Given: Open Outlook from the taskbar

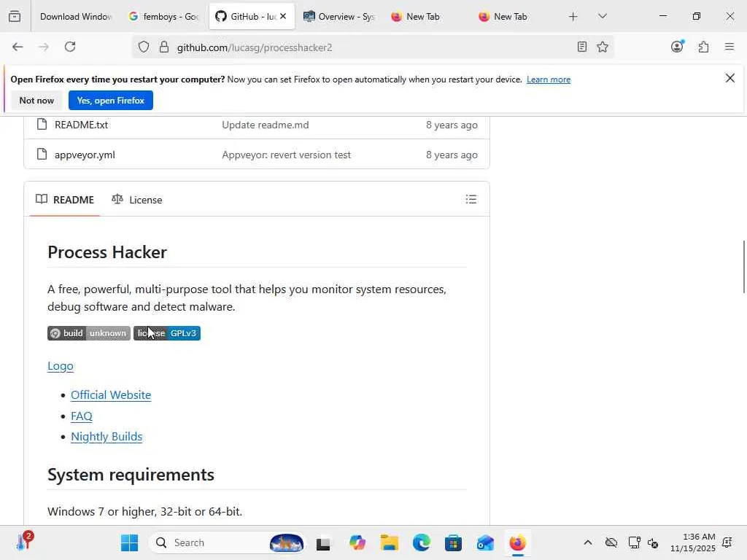Looking at the screenshot, I should [x=485, y=542].
